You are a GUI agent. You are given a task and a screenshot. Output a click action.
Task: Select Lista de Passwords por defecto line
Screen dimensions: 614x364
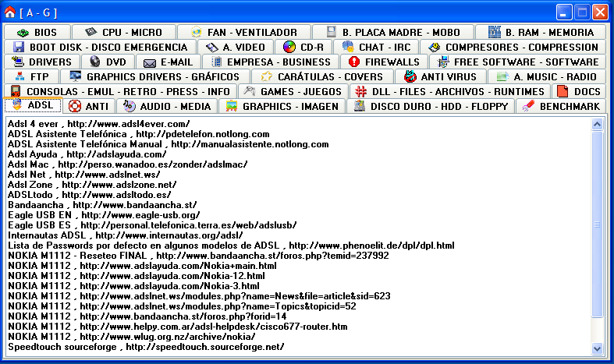point(231,246)
